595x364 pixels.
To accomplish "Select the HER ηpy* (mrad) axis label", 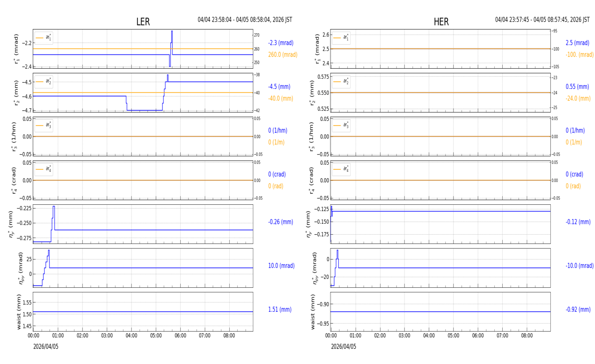I will 316,268.
